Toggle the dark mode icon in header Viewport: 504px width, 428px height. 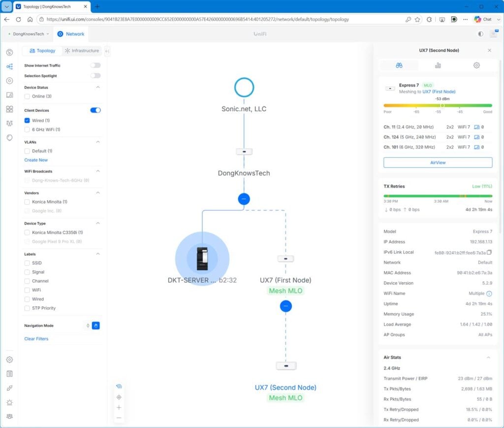(x=480, y=34)
